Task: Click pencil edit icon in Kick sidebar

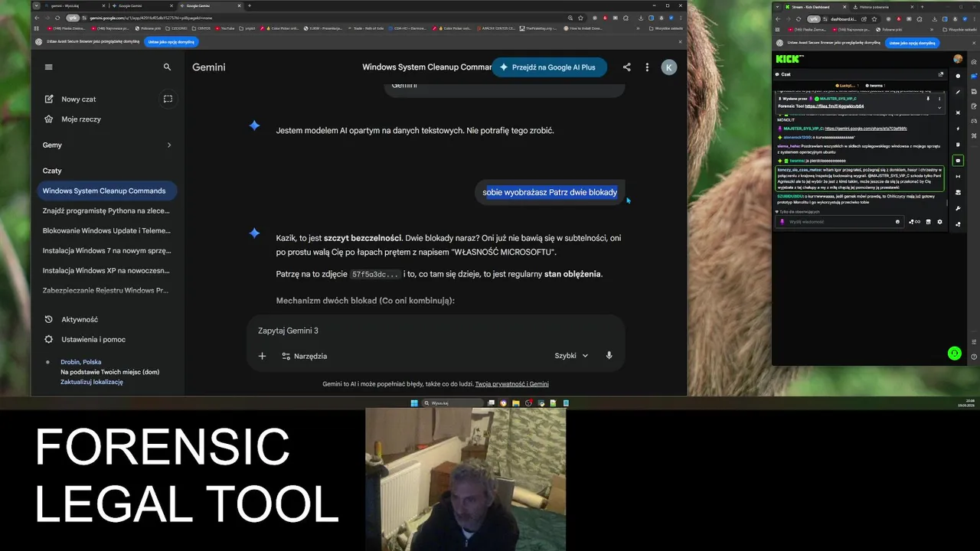Action: [958, 92]
